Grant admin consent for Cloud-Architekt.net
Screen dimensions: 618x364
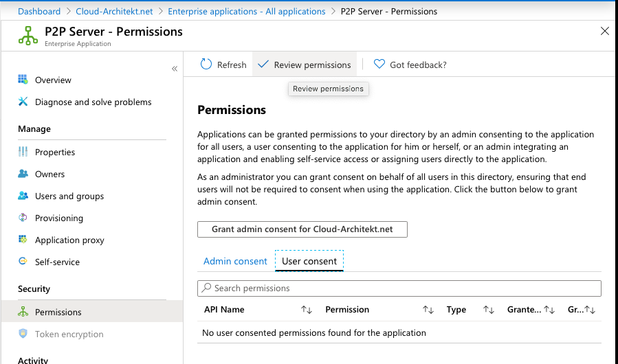coord(302,229)
